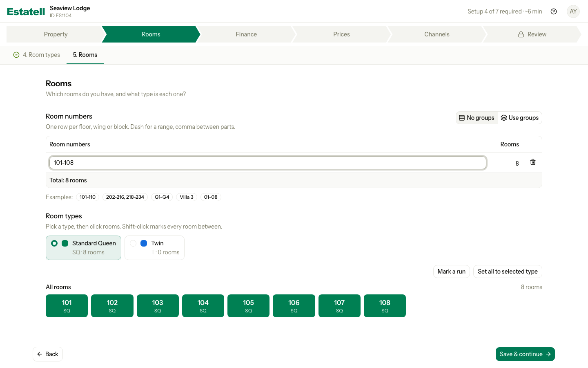This screenshot has width=588, height=368.
Task: Switch to No groups mode
Action: 477,118
